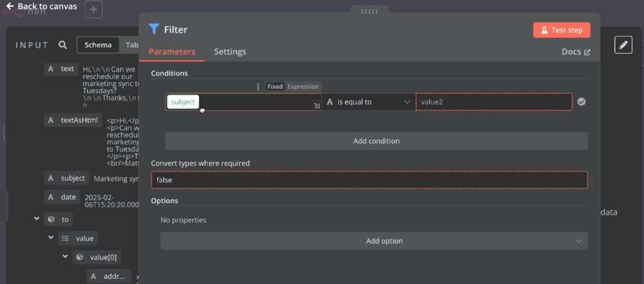
Task: Collapse the 'to' object in schema tree
Action: click(x=37, y=219)
